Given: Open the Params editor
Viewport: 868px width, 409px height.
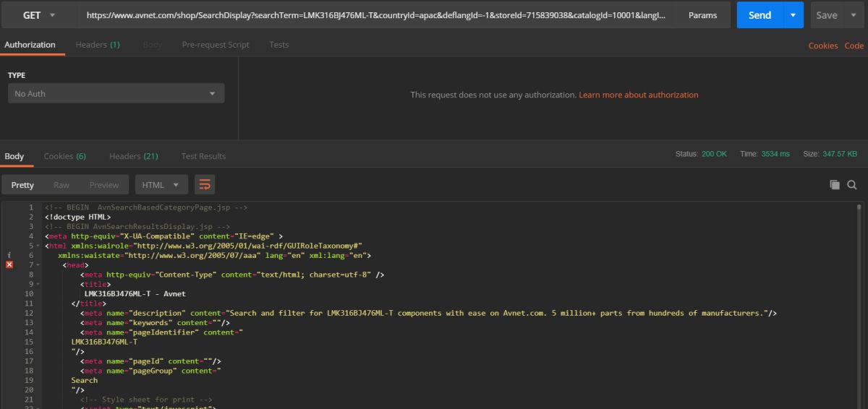Looking at the screenshot, I should tap(703, 15).
